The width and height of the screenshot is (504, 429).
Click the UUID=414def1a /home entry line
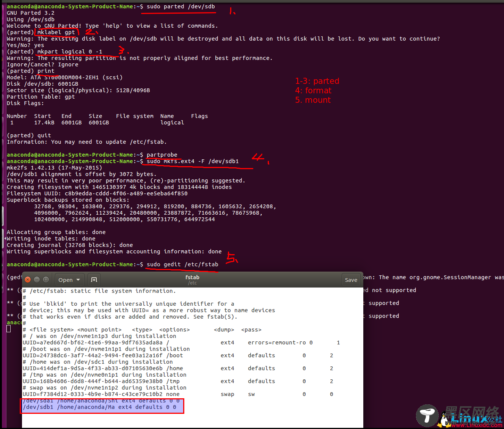178,368
